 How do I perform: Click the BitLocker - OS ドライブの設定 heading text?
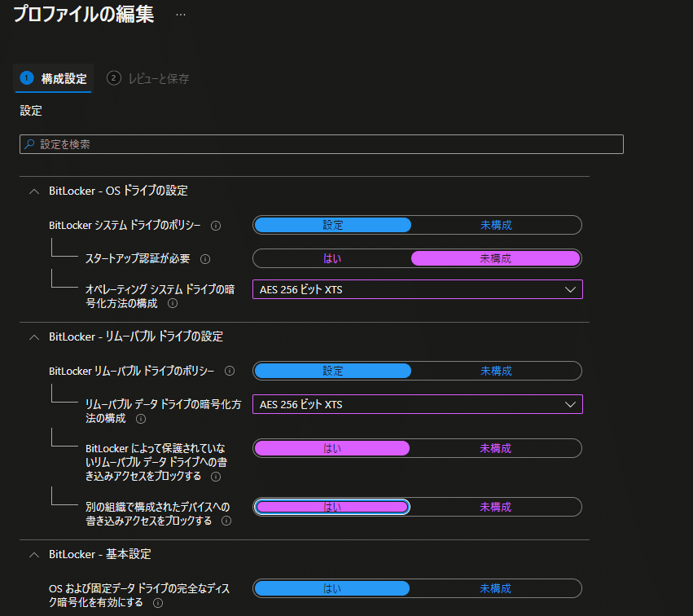tap(118, 191)
